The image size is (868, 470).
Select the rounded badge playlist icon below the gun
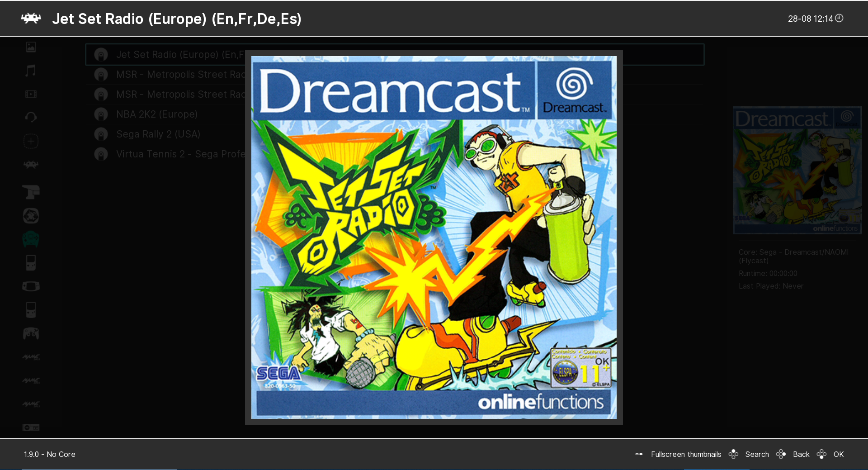[31, 216]
